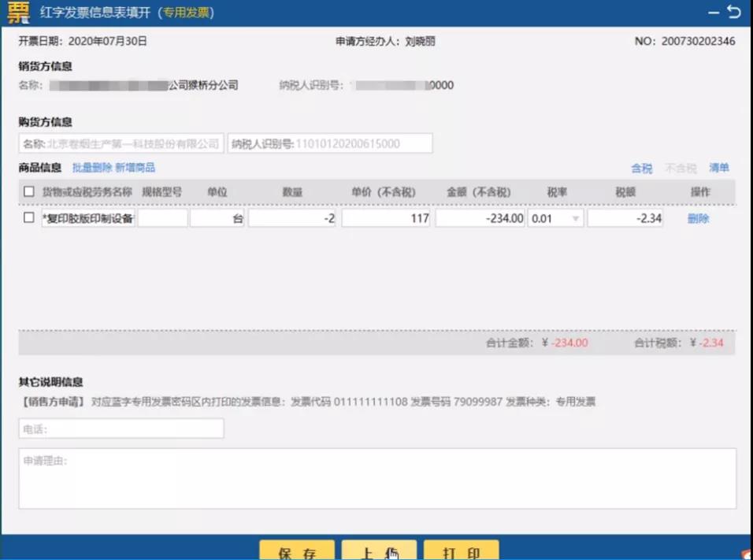The image size is (753, 560).
Task: Click the 合计税额 value -2.34
Action: 710,343
